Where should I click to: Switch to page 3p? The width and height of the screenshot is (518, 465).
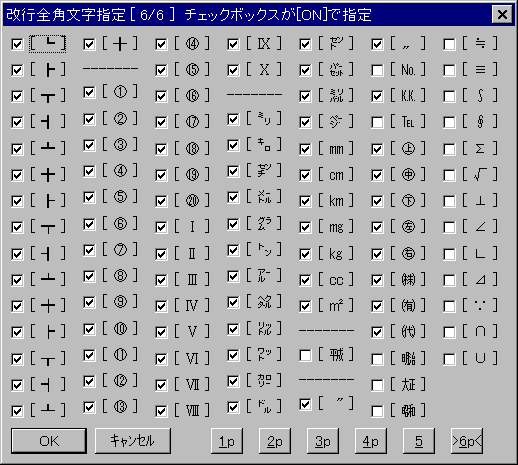tap(323, 441)
